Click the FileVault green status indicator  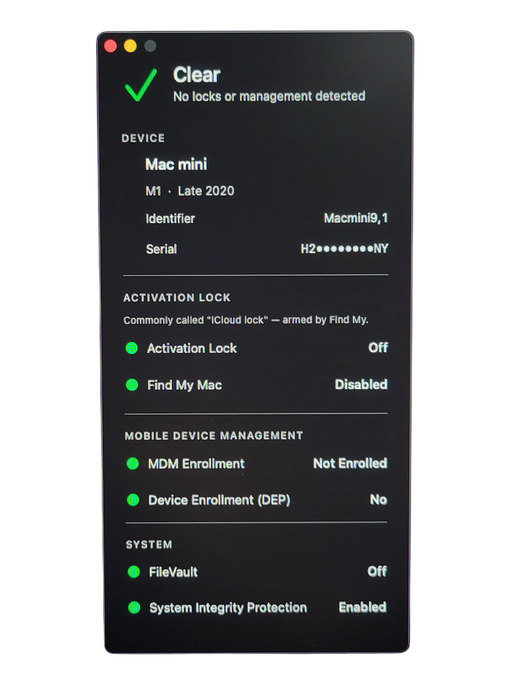(x=133, y=572)
